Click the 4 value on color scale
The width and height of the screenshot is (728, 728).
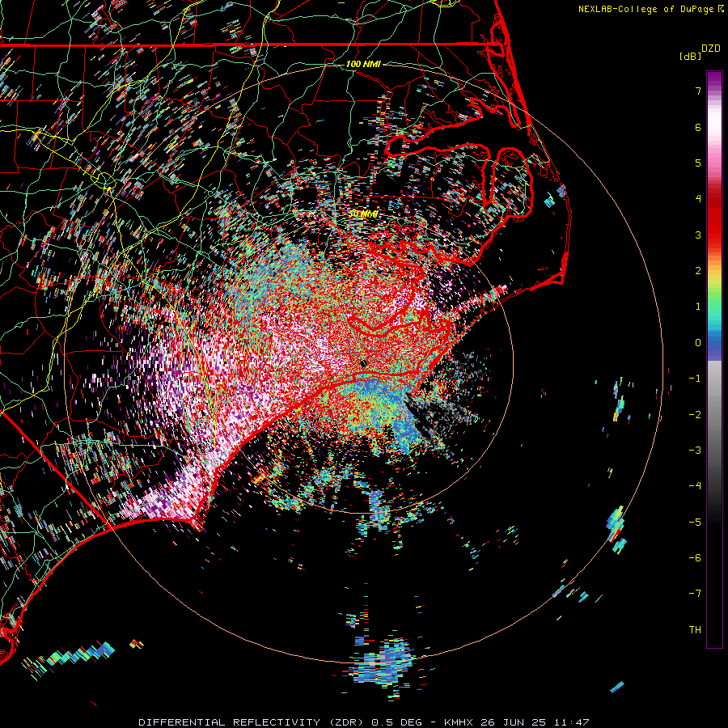click(x=698, y=199)
